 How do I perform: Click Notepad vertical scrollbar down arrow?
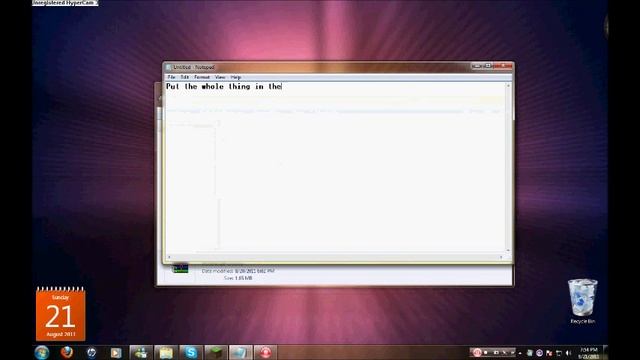click(x=508, y=250)
